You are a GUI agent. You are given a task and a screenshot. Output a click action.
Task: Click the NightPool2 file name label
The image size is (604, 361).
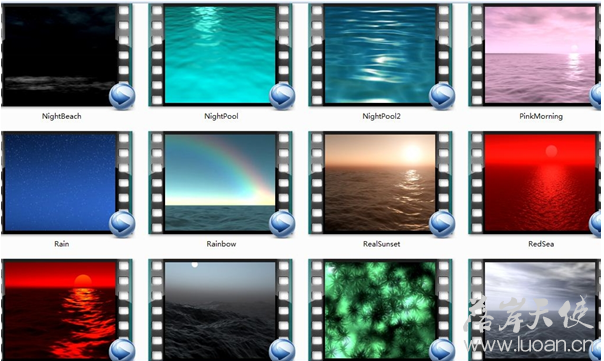pos(381,116)
